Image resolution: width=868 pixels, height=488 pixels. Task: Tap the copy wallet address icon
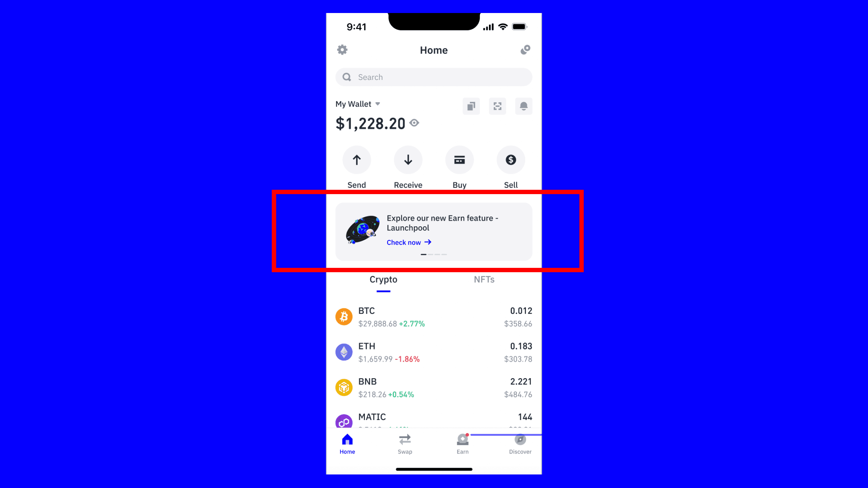click(471, 106)
